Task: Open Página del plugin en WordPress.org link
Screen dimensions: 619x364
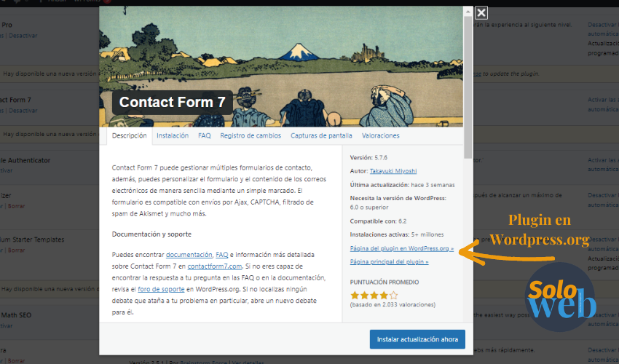Action: [402, 248]
